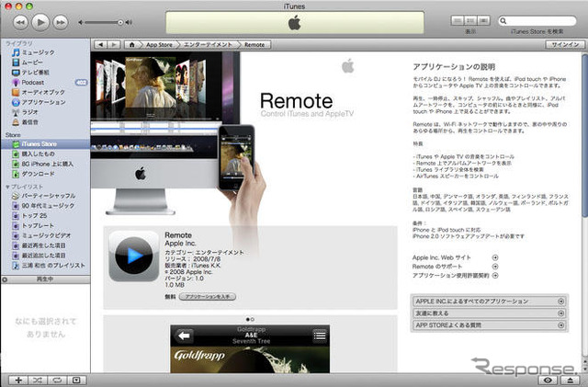Viewport: 588px width, 387px height.
Task: Click アプリケーションを入手 get app button
Action: coord(208,297)
